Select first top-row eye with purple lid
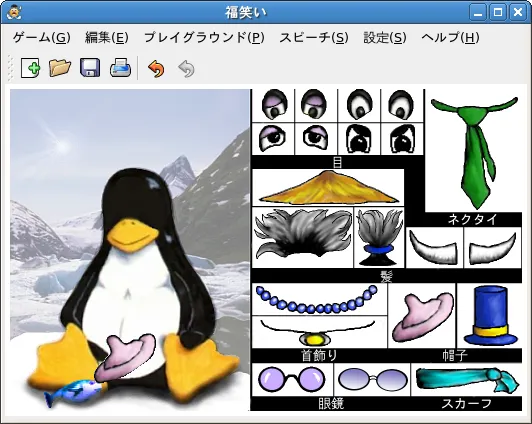Viewport: 532px width, 424px height. click(274, 104)
